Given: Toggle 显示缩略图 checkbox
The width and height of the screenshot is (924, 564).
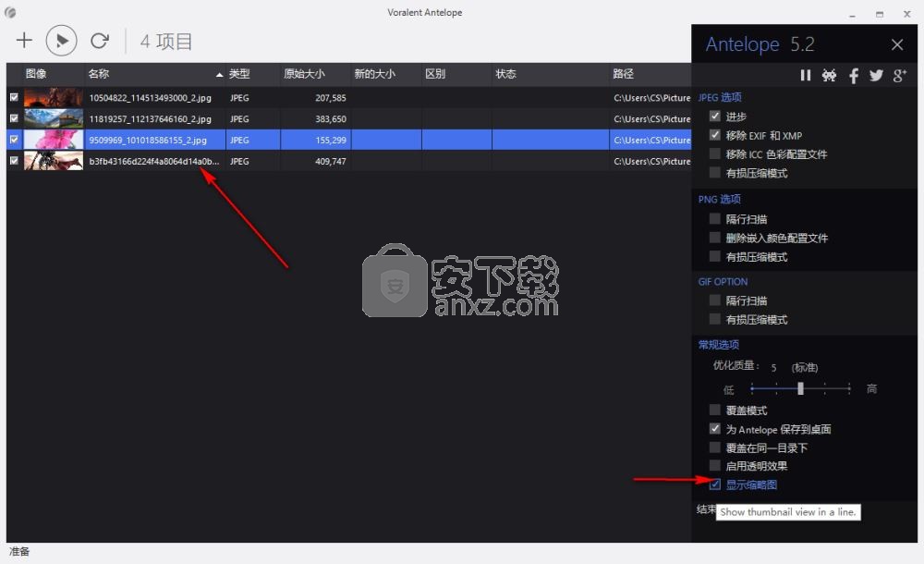Looking at the screenshot, I should pyautogui.click(x=715, y=484).
